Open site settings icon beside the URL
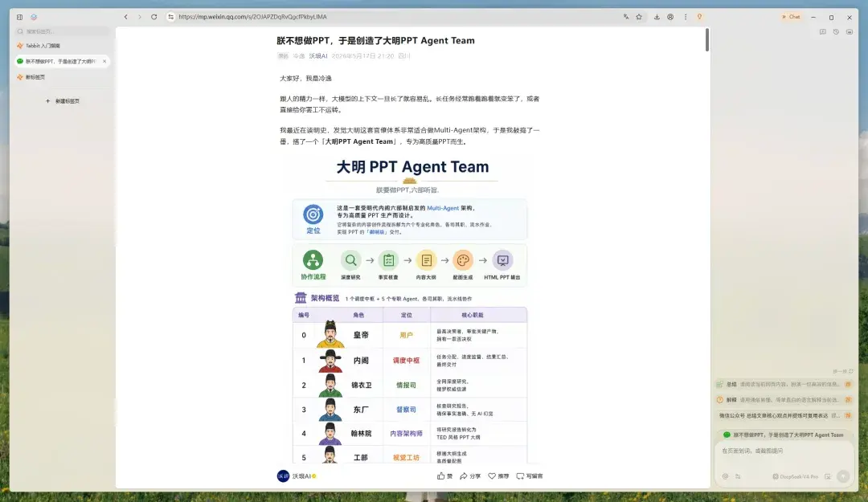 (171, 17)
